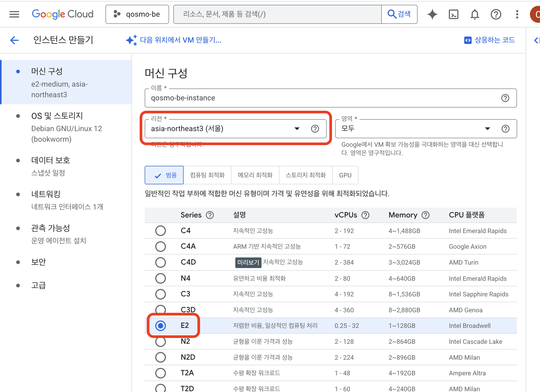Open 데이터 보호 section

point(66,166)
